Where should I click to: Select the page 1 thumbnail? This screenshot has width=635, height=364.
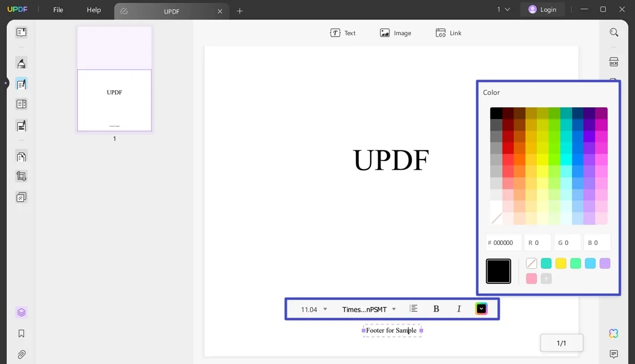pyautogui.click(x=114, y=79)
